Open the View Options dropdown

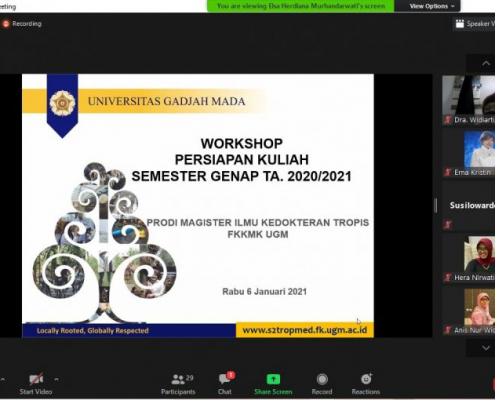point(432,6)
